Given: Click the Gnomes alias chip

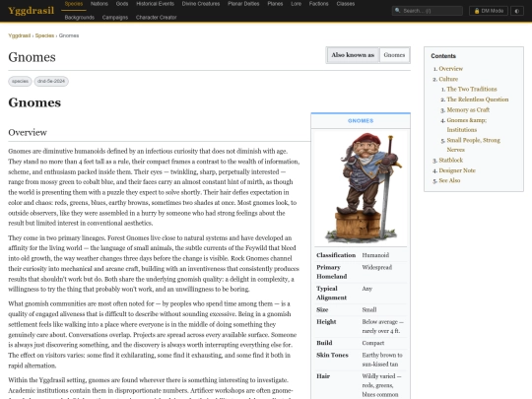Looking at the screenshot, I should coord(394,55).
